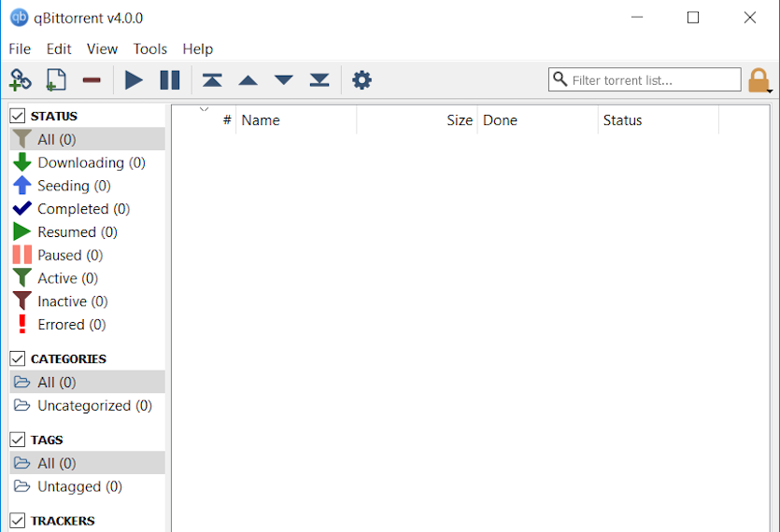Close the qBittorrent window
Viewport: 780px width, 532px height.
point(750,18)
